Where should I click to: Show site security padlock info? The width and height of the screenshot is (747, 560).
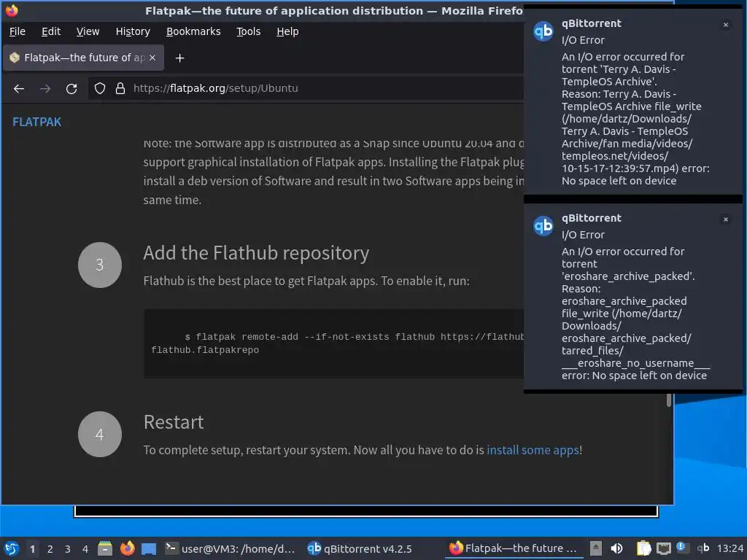[120, 88]
